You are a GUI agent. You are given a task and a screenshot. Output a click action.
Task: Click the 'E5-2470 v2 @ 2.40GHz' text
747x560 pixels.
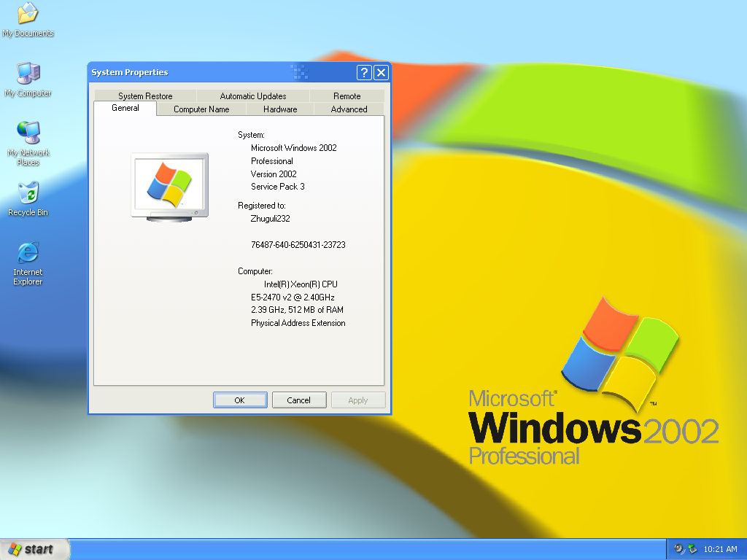[x=293, y=297]
